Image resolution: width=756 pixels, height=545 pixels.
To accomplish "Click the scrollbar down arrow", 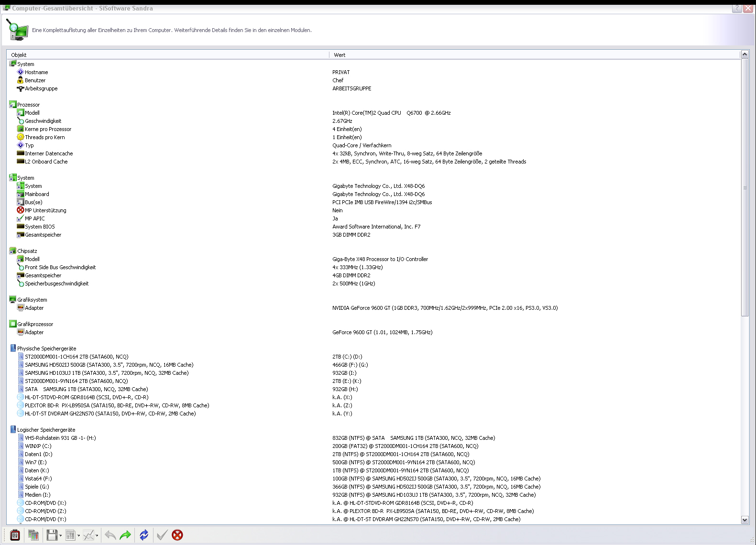I will click(745, 520).
